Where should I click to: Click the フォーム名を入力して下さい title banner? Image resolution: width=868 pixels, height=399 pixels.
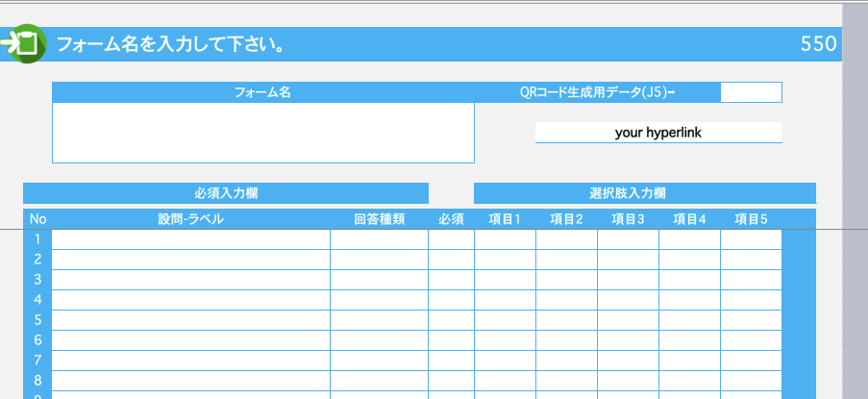click(173, 44)
